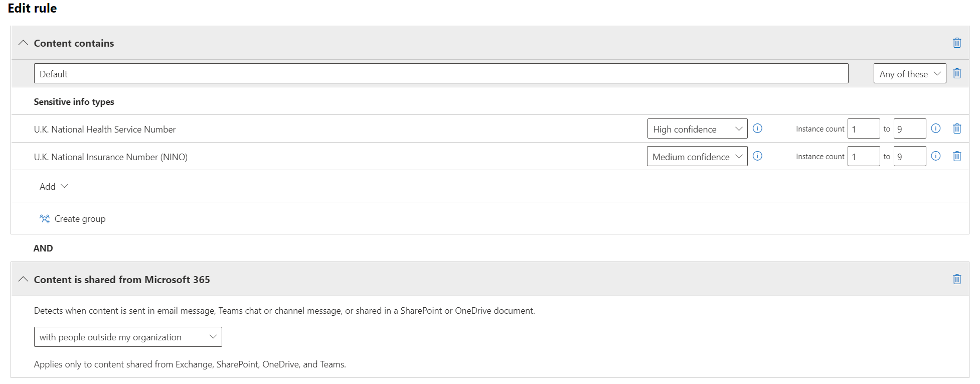Delete the Default group with trash icon
This screenshot has width=980, height=384.
pos(957,73)
